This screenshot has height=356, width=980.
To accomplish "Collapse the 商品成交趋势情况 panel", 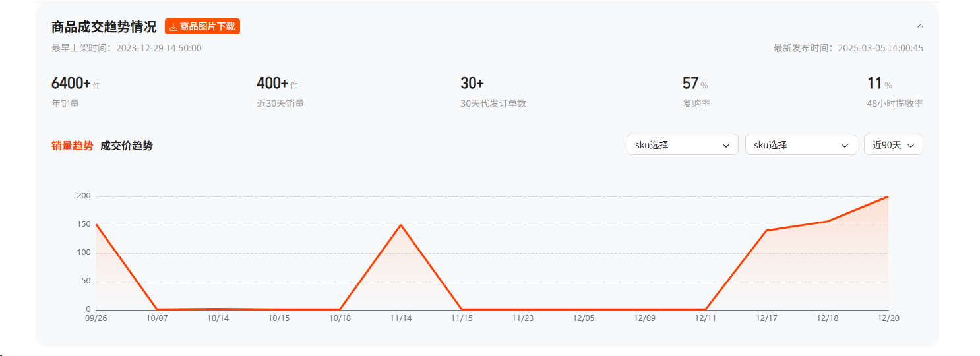I will point(920,26).
